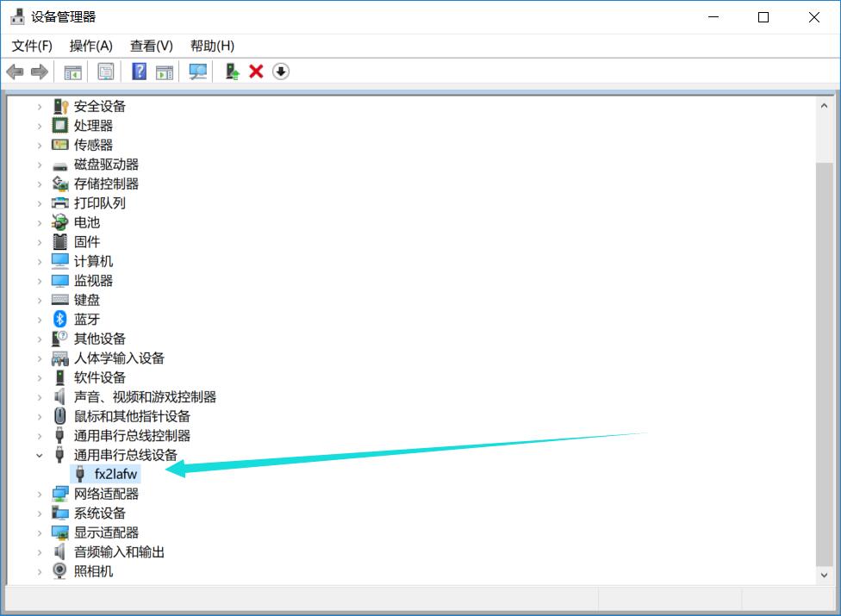Viewport: 841px width, 616px height.
Task: Select the 传感器 label
Action: coord(93,145)
